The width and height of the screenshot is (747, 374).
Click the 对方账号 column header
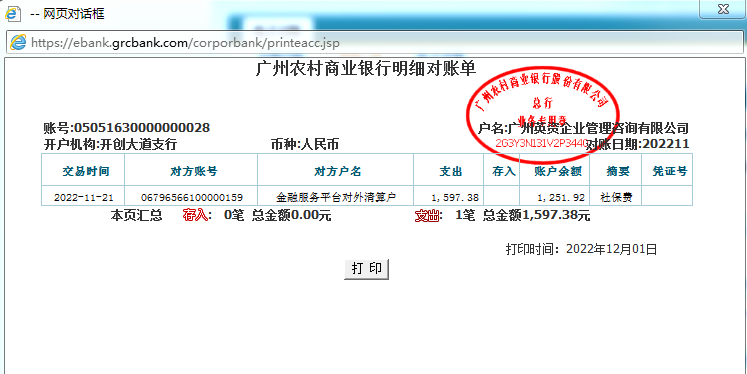(191, 170)
